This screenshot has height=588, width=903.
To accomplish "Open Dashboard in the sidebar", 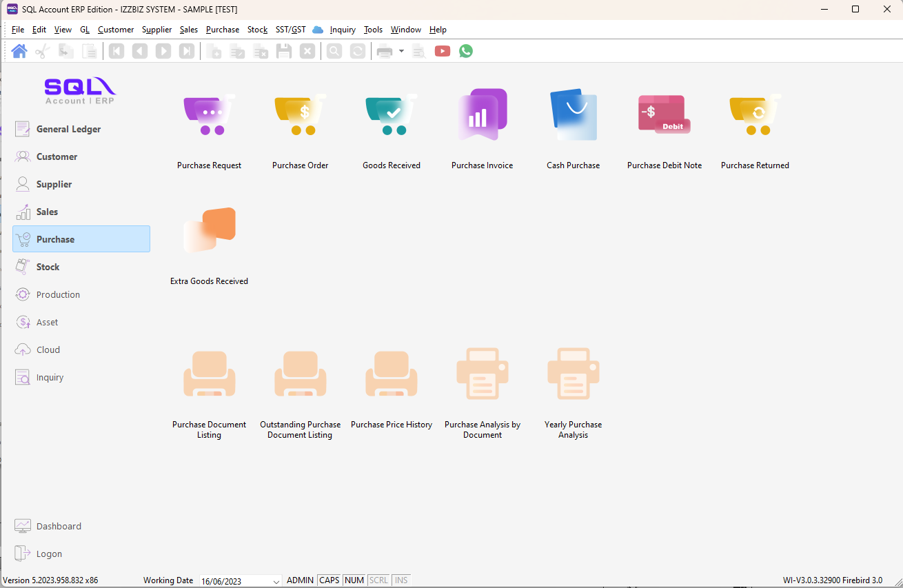I will [x=81, y=526].
